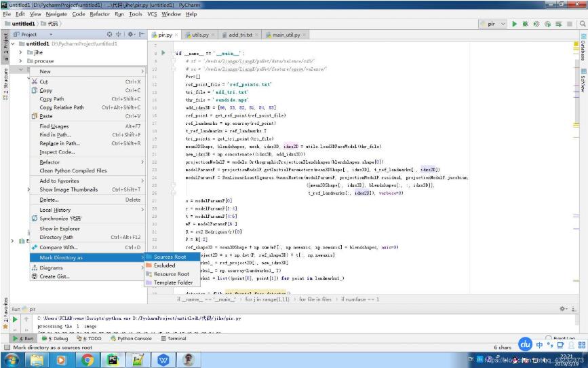Rerun program using Run panel green arrow
The height and width of the screenshot is (368, 588).
point(15,319)
